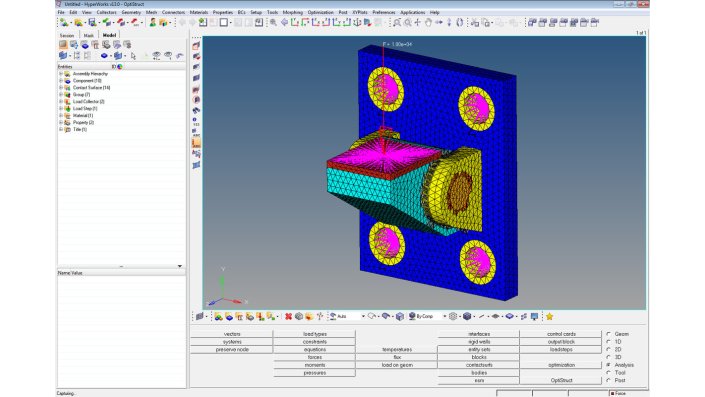Switch to the Session tab
The height and width of the screenshot is (397, 705).
coord(67,35)
